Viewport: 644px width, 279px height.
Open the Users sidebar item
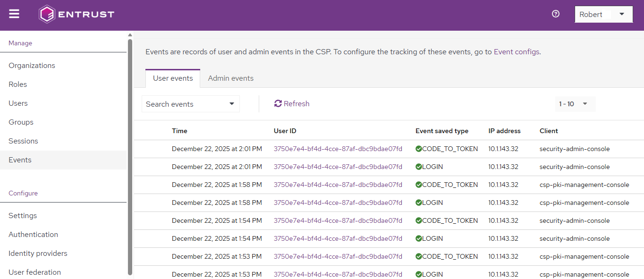click(18, 103)
